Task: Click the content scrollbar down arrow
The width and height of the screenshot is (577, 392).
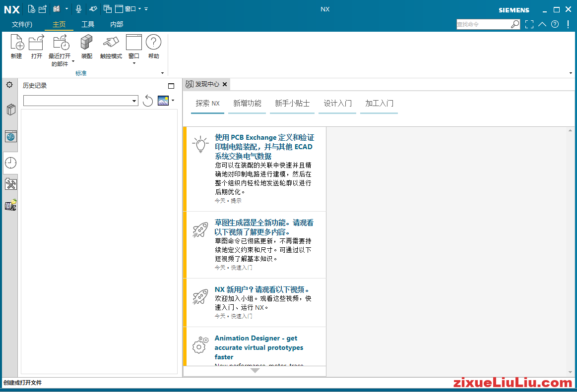Action: (x=570, y=372)
